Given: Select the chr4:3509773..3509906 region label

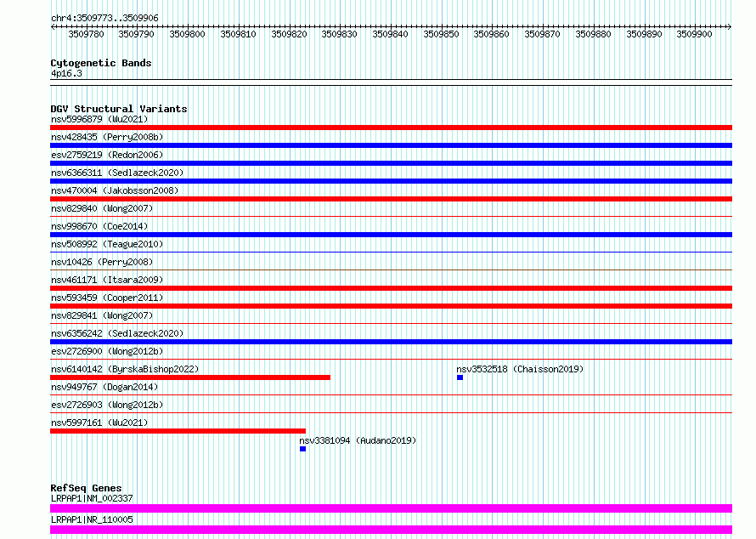Looking at the screenshot, I should [x=104, y=18].
